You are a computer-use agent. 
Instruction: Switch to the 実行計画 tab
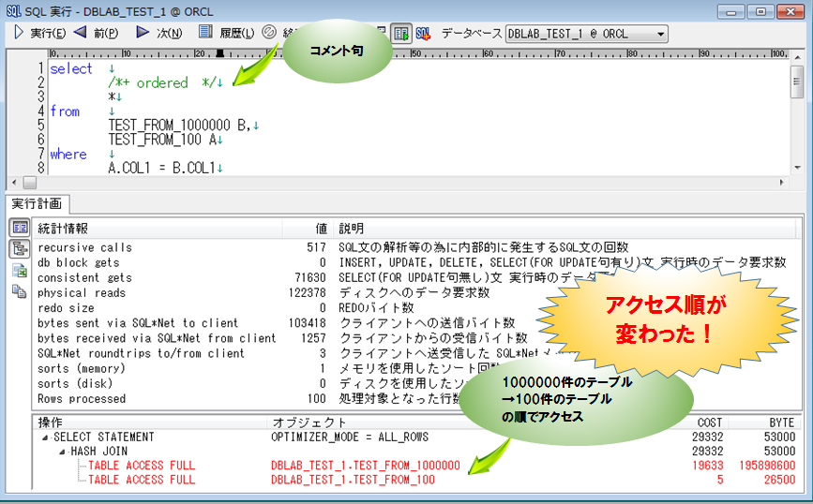point(37,203)
